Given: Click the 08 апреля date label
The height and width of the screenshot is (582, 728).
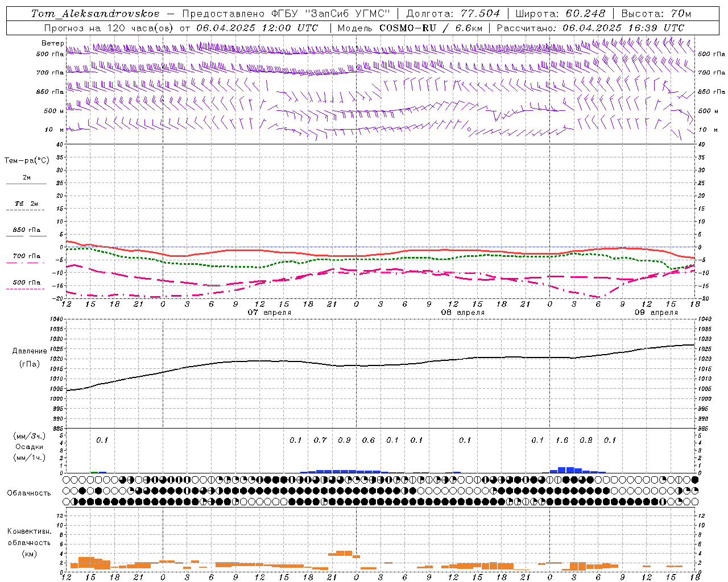Looking at the screenshot, I should pos(463,313).
